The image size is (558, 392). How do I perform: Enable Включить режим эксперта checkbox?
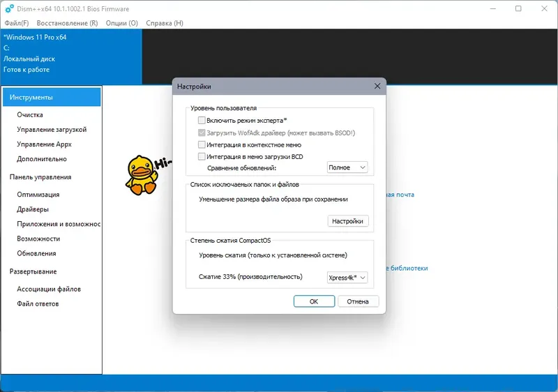[202, 120]
